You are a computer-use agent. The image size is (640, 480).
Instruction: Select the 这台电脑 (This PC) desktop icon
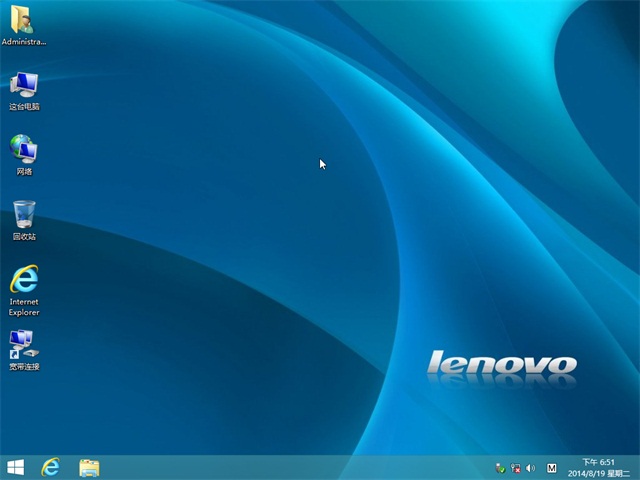click(24, 84)
